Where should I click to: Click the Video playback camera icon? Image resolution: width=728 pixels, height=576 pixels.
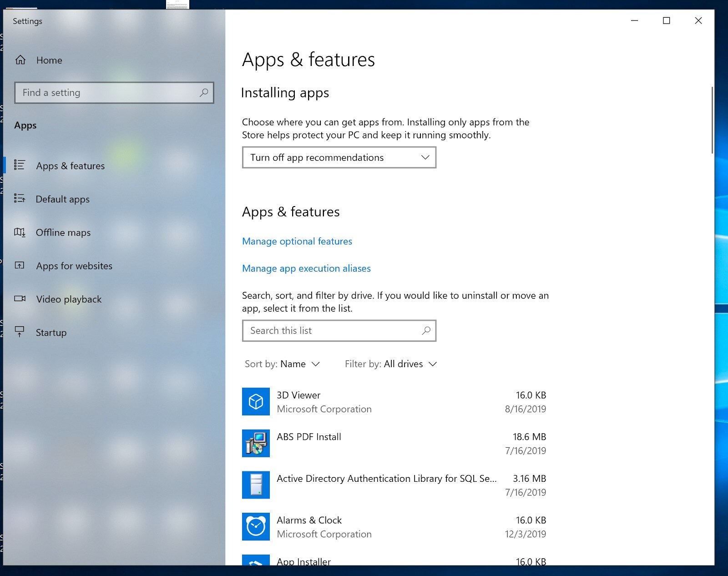click(x=20, y=299)
